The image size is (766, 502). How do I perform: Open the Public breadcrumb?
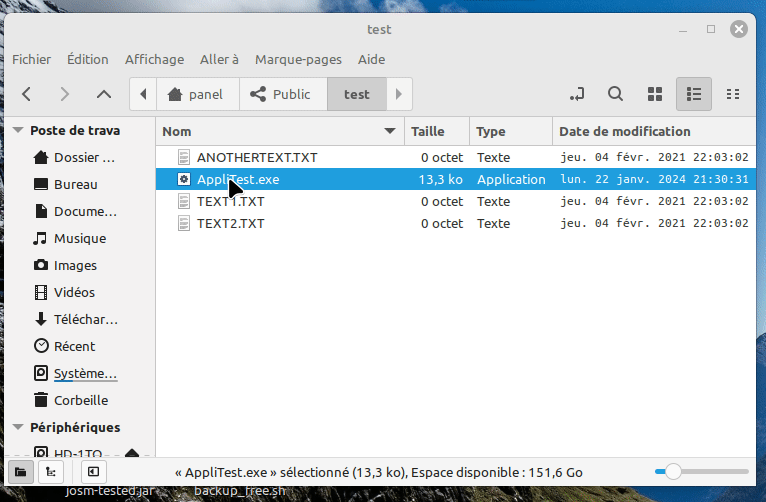[283, 94]
